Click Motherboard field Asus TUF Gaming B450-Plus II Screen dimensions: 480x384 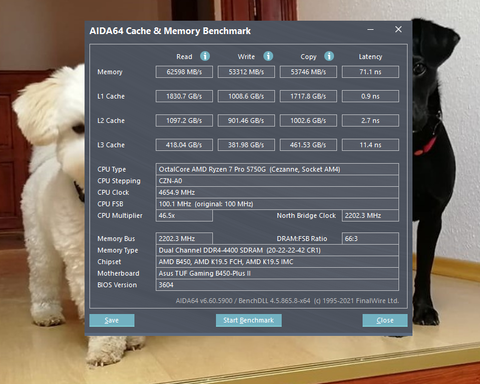point(277,273)
